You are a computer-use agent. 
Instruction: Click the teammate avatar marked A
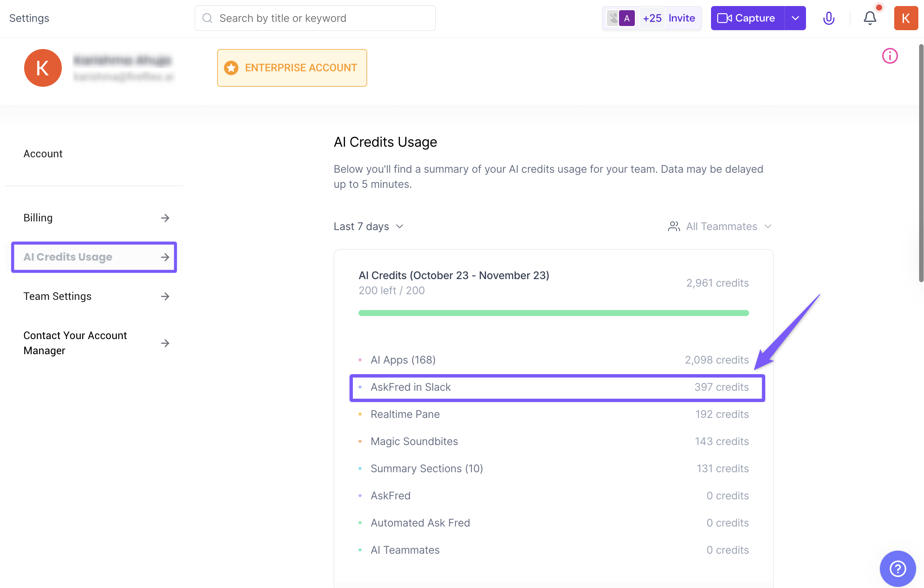(x=627, y=18)
